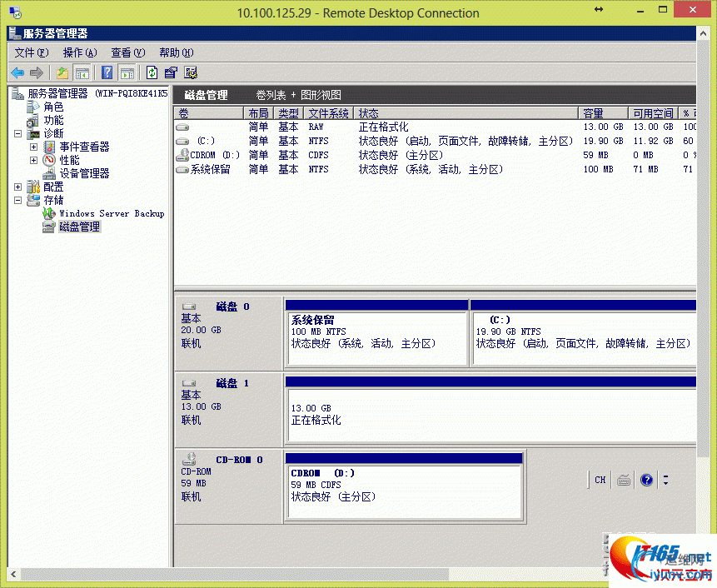The image size is (717, 588).
Task: Select 角色 in the tree
Action: [53, 107]
